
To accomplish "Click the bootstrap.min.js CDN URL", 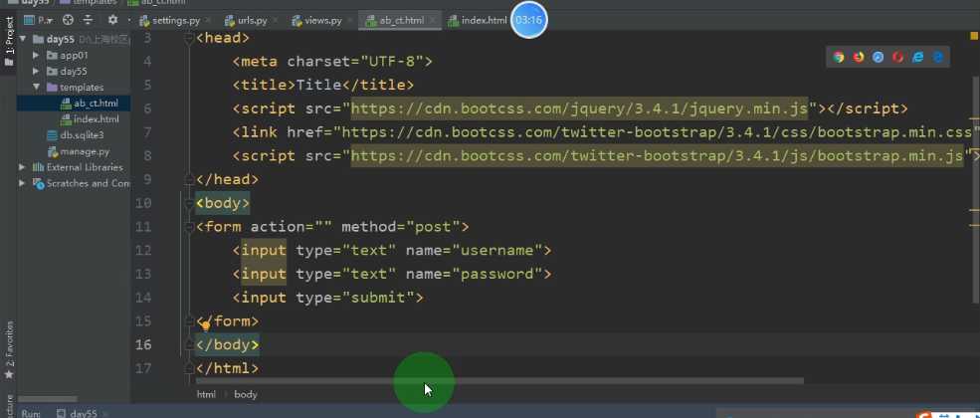I will tap(657, 156).
